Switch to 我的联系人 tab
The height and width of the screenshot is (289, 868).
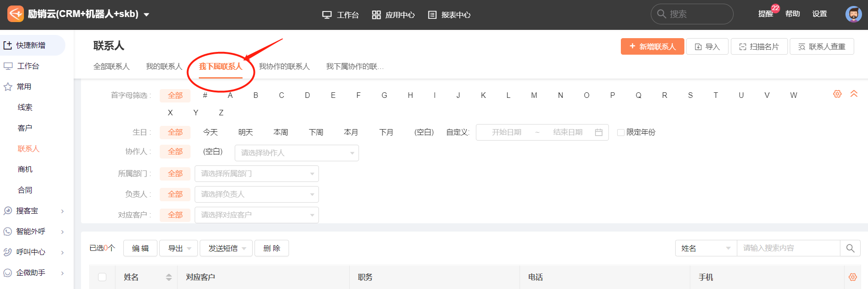(164, 67)
